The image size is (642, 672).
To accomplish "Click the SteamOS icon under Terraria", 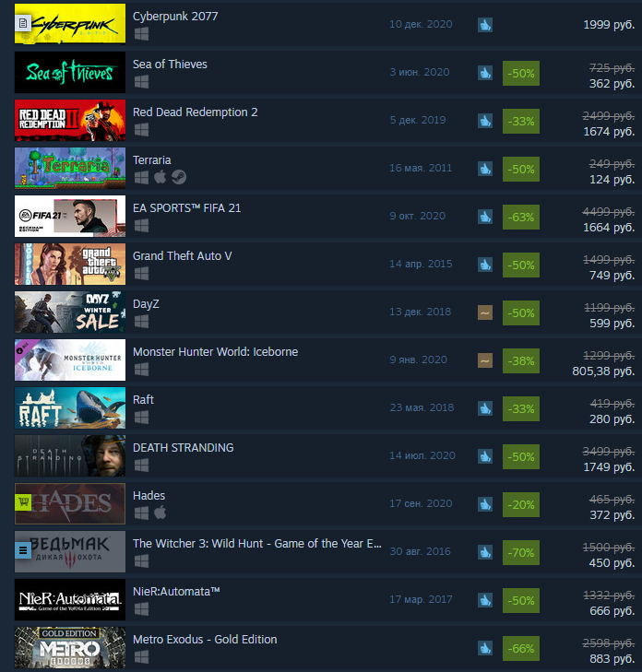I will click(x=179, y=177).
